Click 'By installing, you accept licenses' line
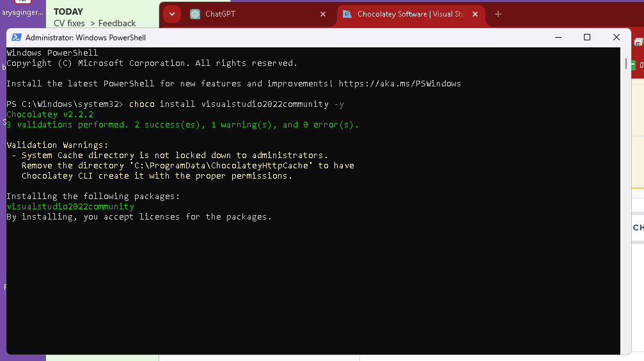The height and width of the screenshot is (361, 644). 139,217
